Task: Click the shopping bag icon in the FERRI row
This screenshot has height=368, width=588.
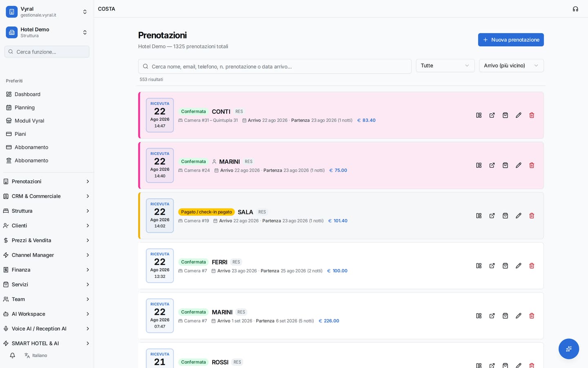Action: pyautogui.click(x=505, y=266)
